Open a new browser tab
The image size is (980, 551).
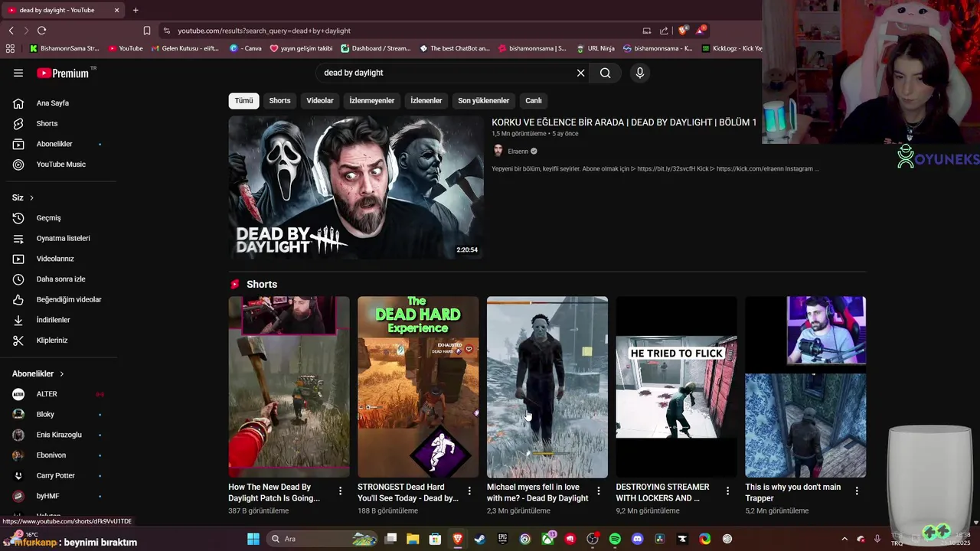pyautogui.click(x=136, y=10)
